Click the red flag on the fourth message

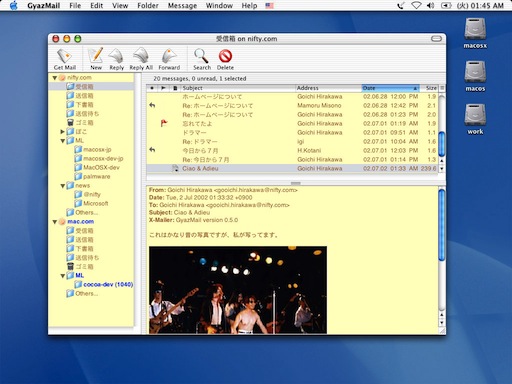pyautogui.click(x=164, y=123)
